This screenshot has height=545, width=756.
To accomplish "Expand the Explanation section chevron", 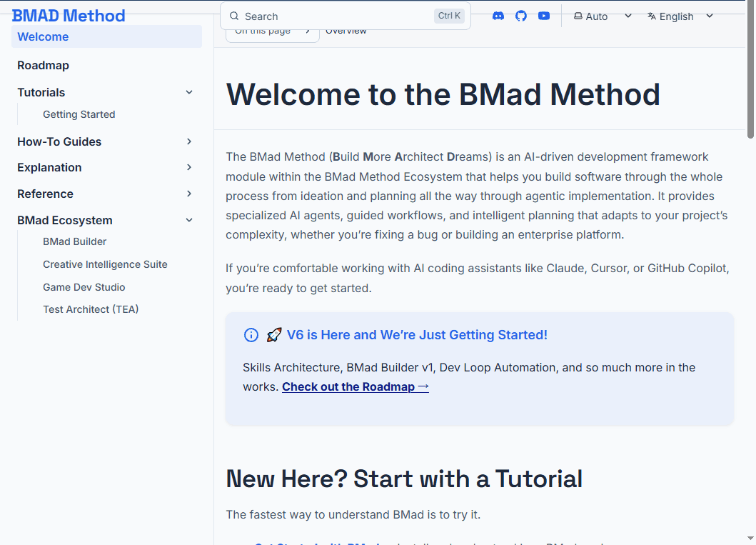I will 189,167.
